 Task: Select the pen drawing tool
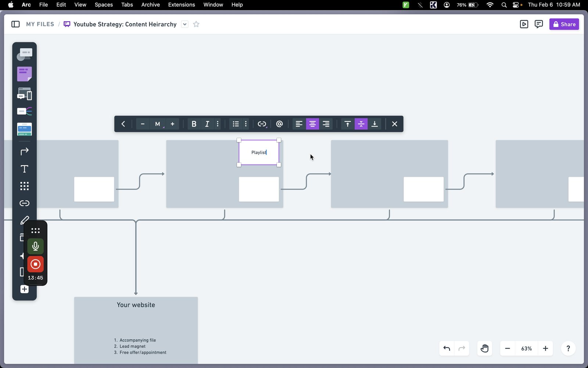[x=24, y=220]
